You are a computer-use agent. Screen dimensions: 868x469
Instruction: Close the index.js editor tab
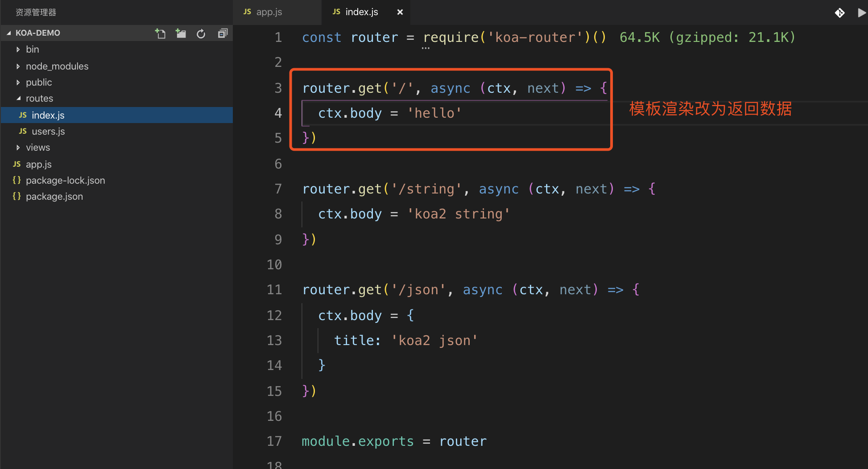[400, 12]
